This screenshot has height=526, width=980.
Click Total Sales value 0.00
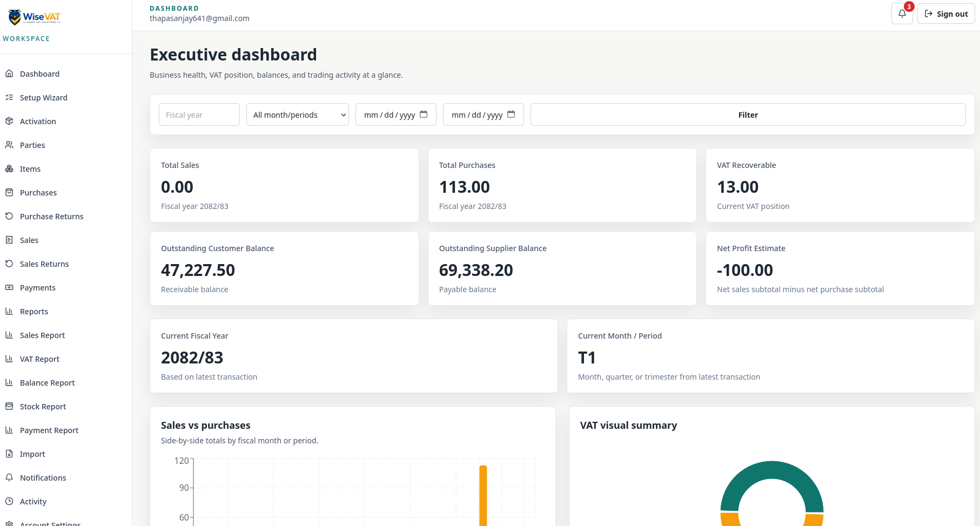(x=177, y=187)
